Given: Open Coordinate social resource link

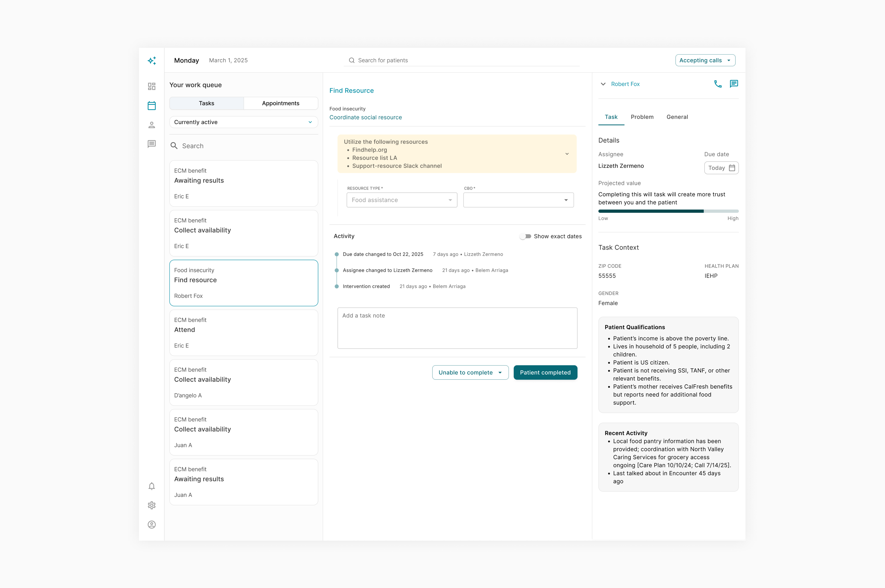Looking at the screenshot, I should 365,117.
